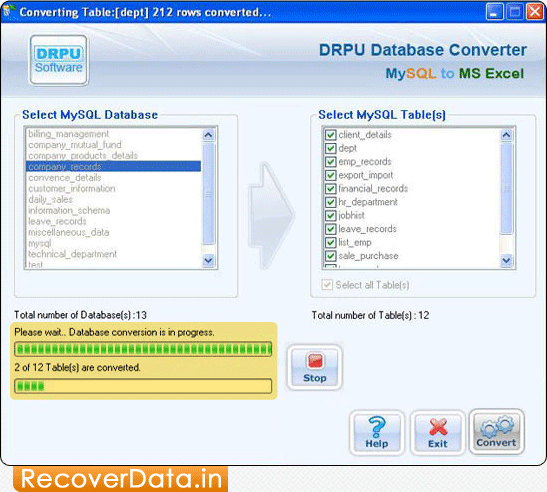Uncheck the jobhist table checkbox
The width and height of the screenshot is (547, 492).
click(330, 216)
